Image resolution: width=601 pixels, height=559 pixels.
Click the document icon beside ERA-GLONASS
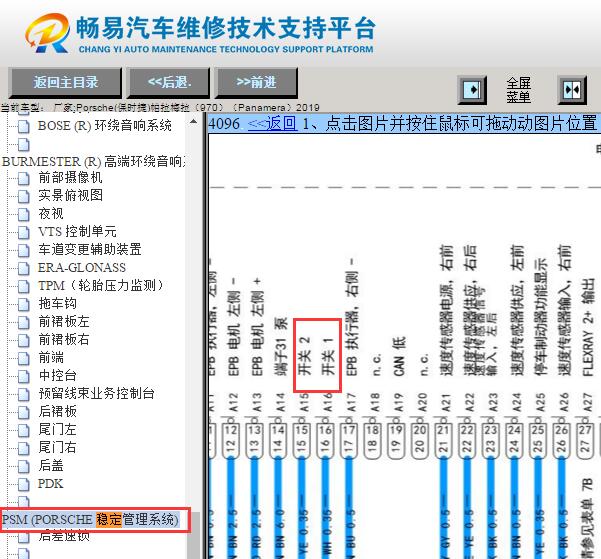pyautogui.click(x=23, y=268)
